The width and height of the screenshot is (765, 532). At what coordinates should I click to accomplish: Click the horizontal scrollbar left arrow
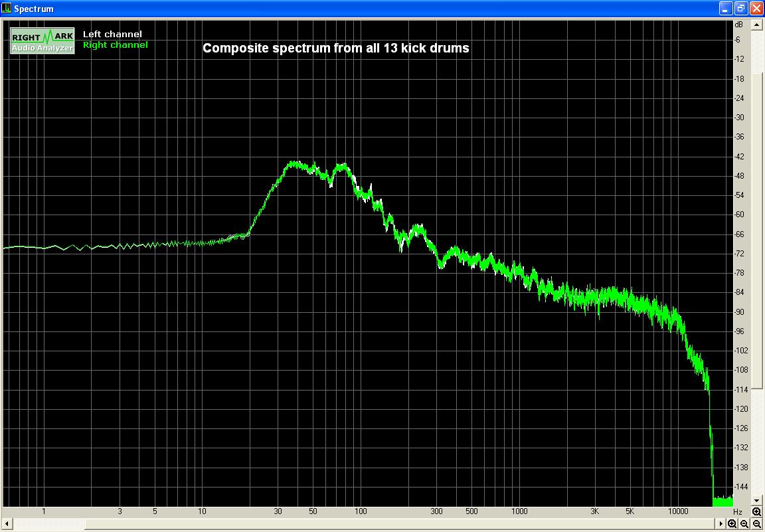coord(7,524)
